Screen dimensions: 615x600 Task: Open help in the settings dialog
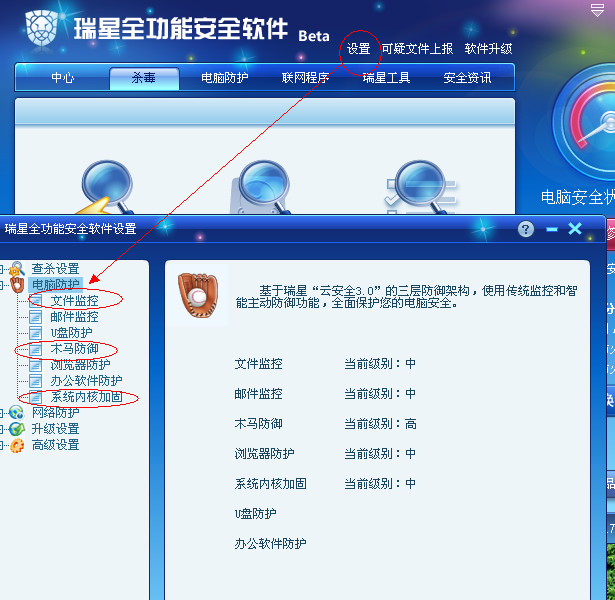[x=526, y=229]
